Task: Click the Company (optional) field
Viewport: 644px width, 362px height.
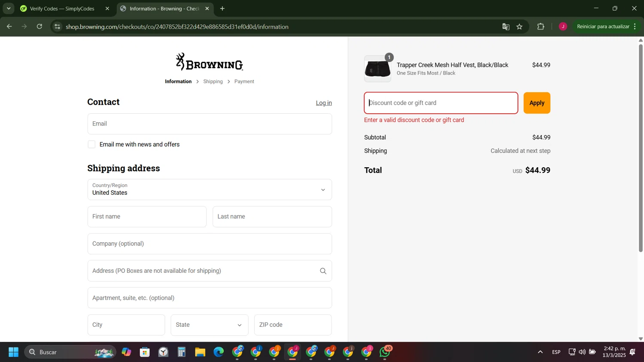Action: point(210,244)
